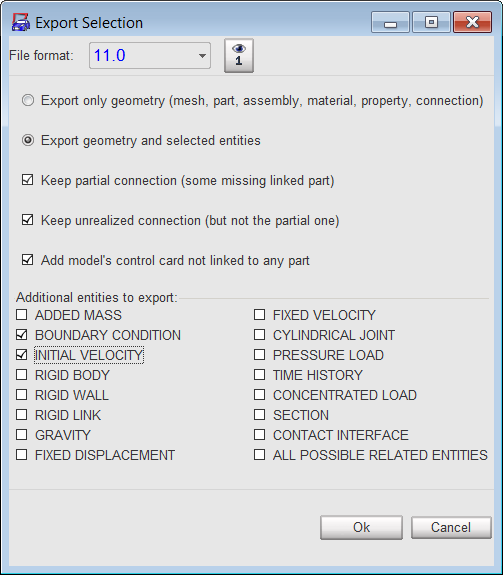Select Export geometry and selected entities option
Screen dimensions: 503x575
[28, 140]
